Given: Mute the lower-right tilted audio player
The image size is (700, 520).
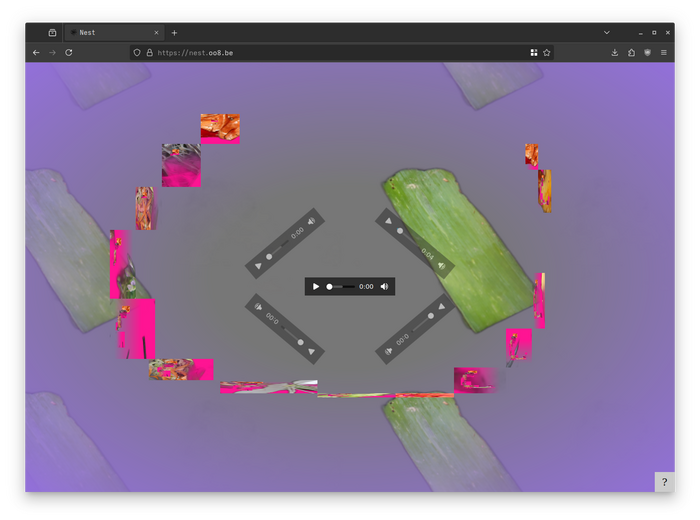Looking at the screenshot, I should click(388, 352).
